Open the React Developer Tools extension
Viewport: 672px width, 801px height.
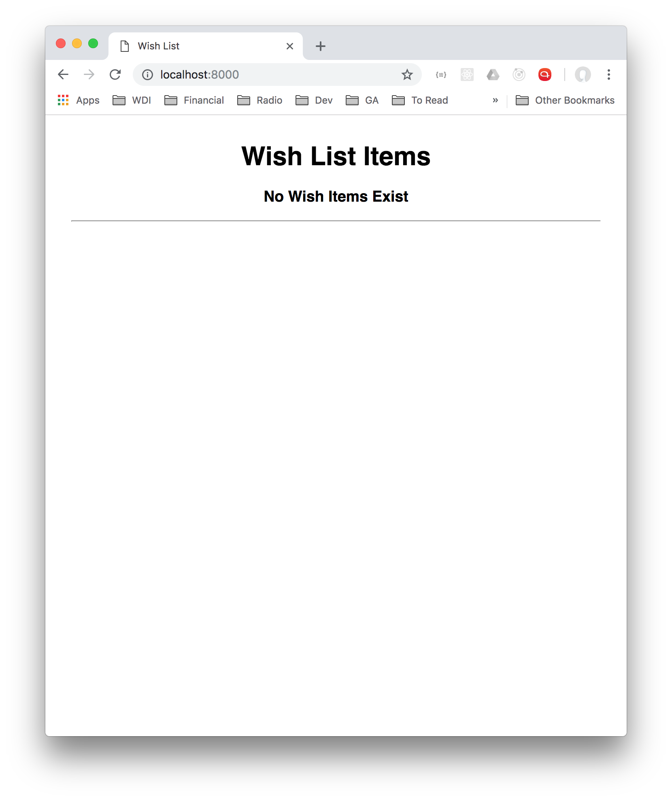pos(467,75)
